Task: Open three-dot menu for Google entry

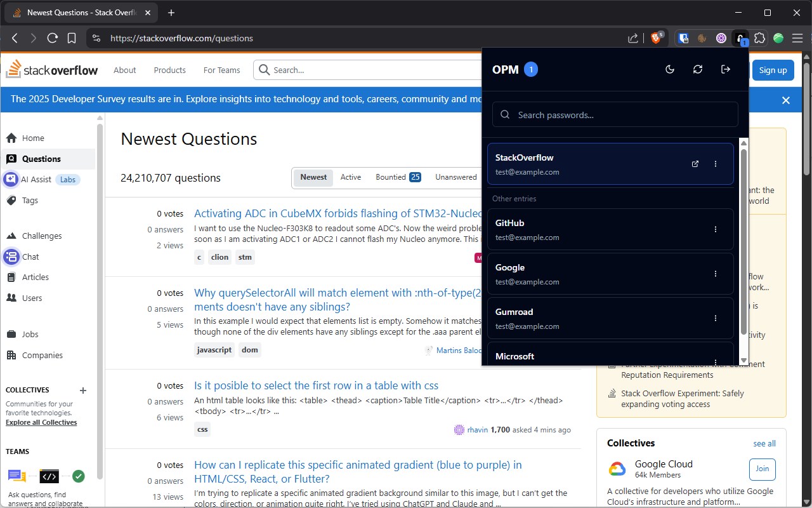Action: pos(716,274)
